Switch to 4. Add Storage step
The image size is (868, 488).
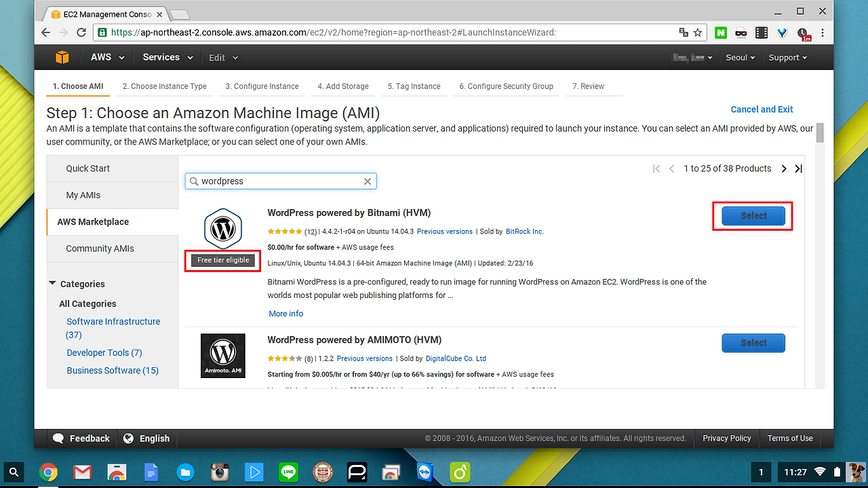coord(343,86)
